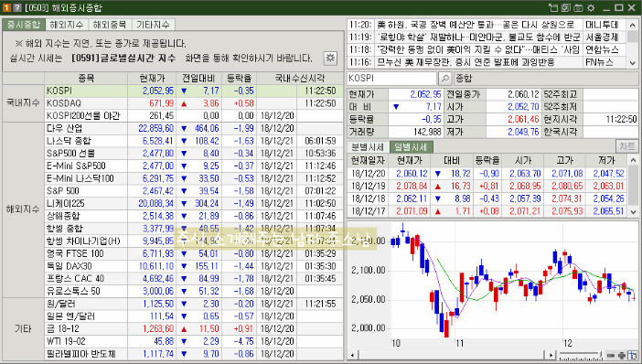Click the gear button beside the notice text
This screenshot has height=364, width=642.
pyautogui.click(x=330, y=59)
